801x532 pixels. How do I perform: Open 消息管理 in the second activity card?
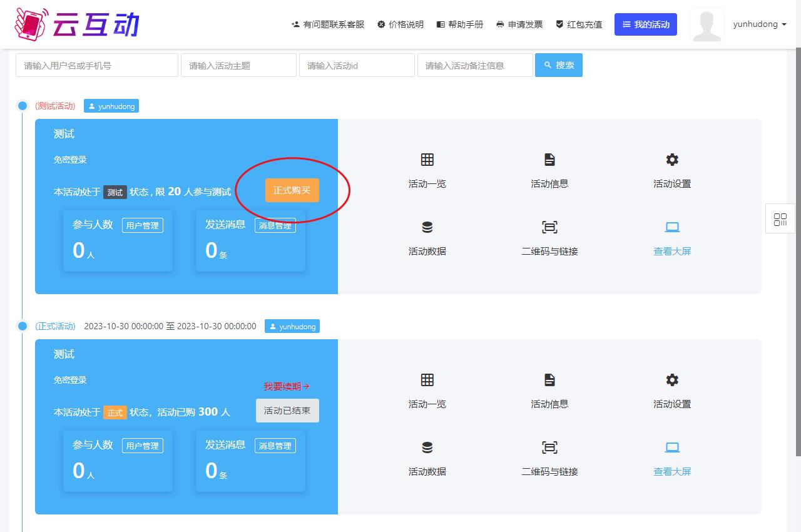(275, 446)
